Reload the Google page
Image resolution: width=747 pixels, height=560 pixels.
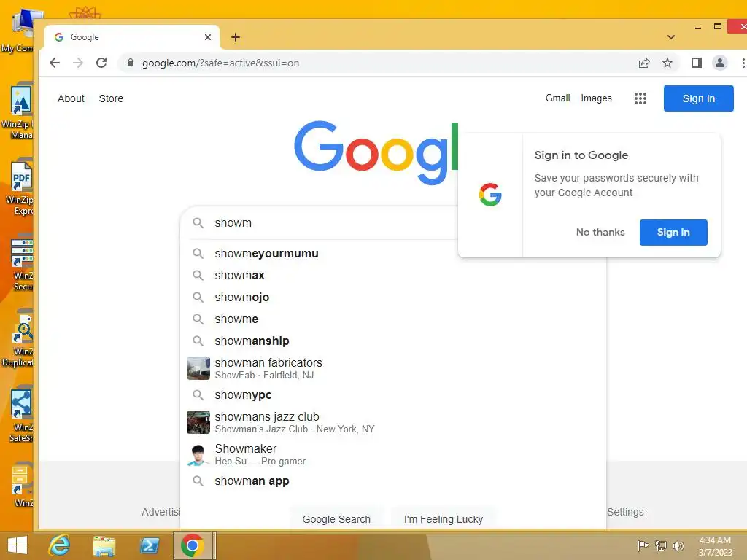(x=101, y=63)
